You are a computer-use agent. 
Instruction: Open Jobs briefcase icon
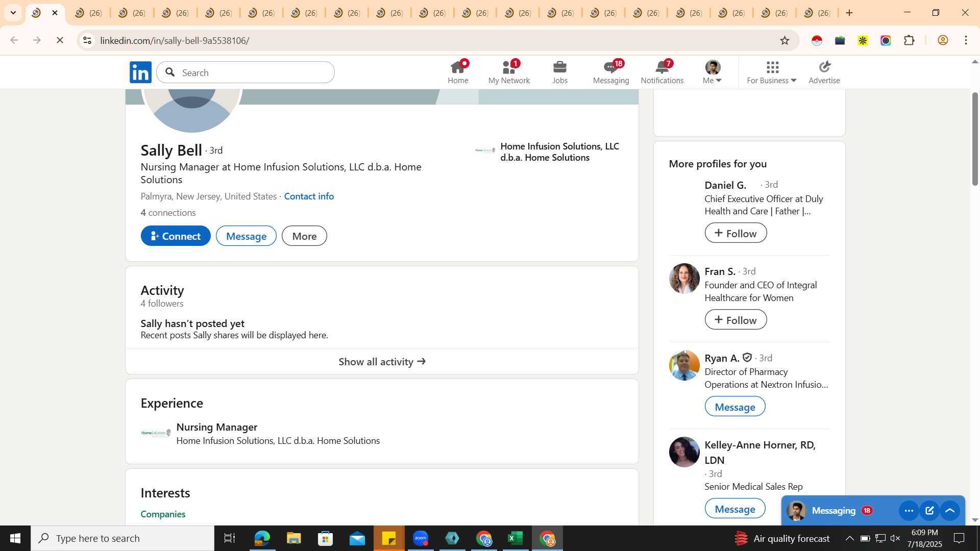click(x=560, y=72)
